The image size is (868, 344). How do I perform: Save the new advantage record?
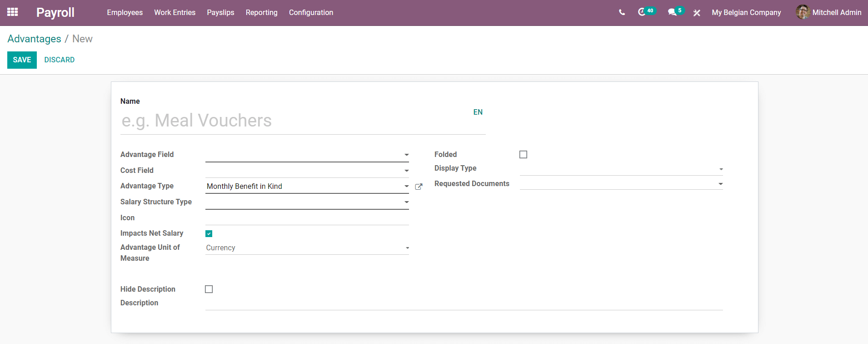click(x=22, y=60)
